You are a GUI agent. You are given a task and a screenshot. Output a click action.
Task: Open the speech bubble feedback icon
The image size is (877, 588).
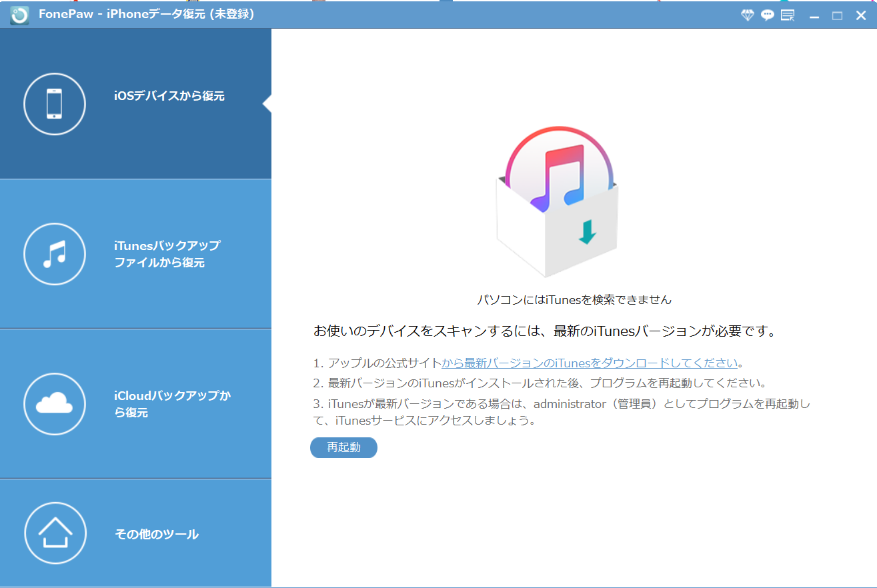768,15
